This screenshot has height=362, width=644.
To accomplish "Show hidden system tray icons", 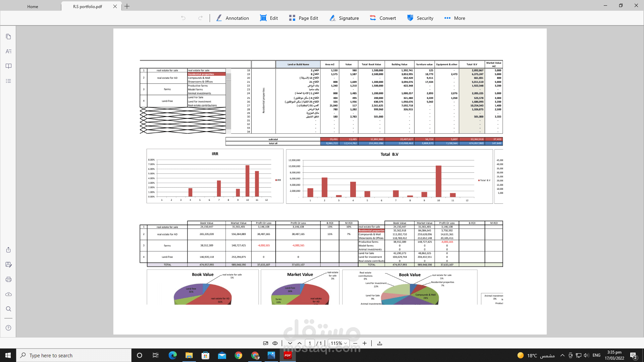I will tap(562, 355).
